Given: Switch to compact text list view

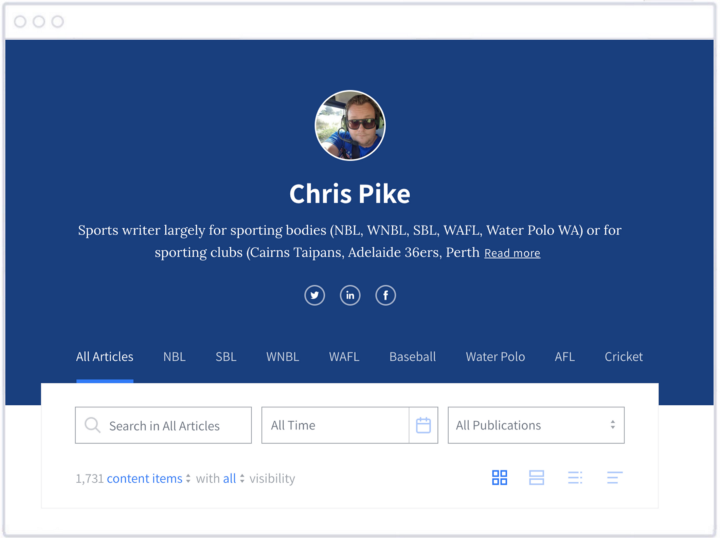Looking at the screenshot, I should click(614, 477).
